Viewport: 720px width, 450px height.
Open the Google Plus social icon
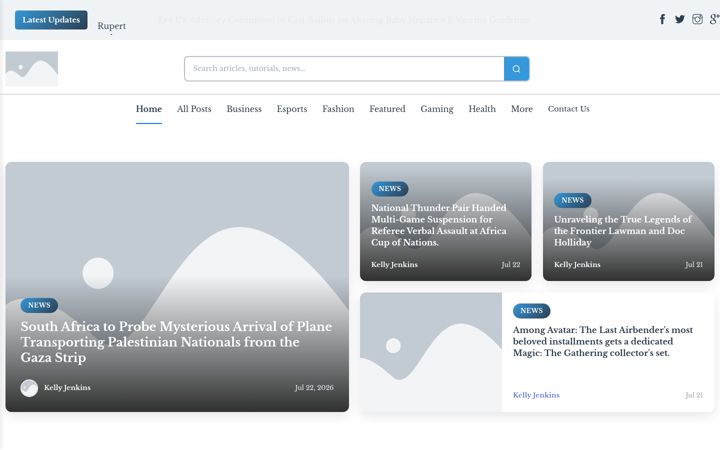click(714, 19)
